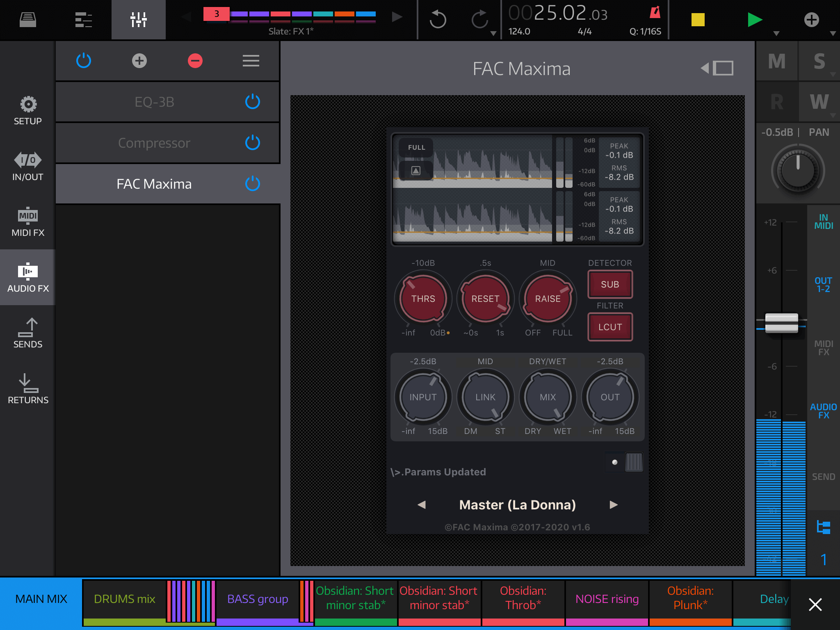Open the SETUP tab
840x630 pixels.
click(x=28, y=110)
